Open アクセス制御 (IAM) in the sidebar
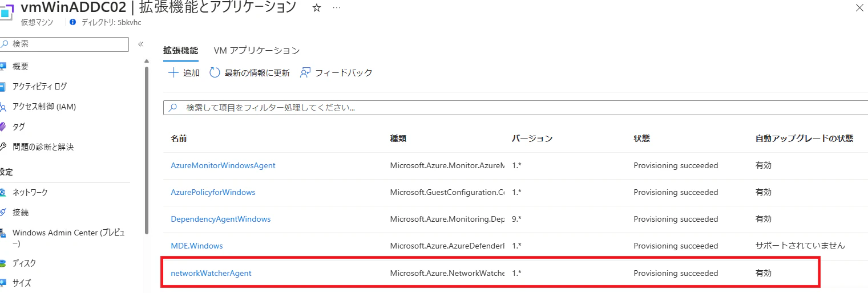Screen dimensions: 868x293 44,107
